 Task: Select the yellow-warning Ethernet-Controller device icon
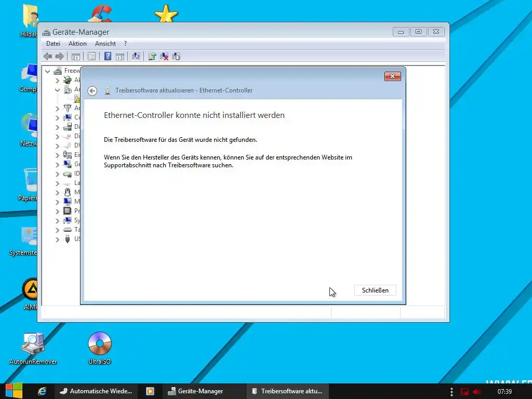coord(77,99)
